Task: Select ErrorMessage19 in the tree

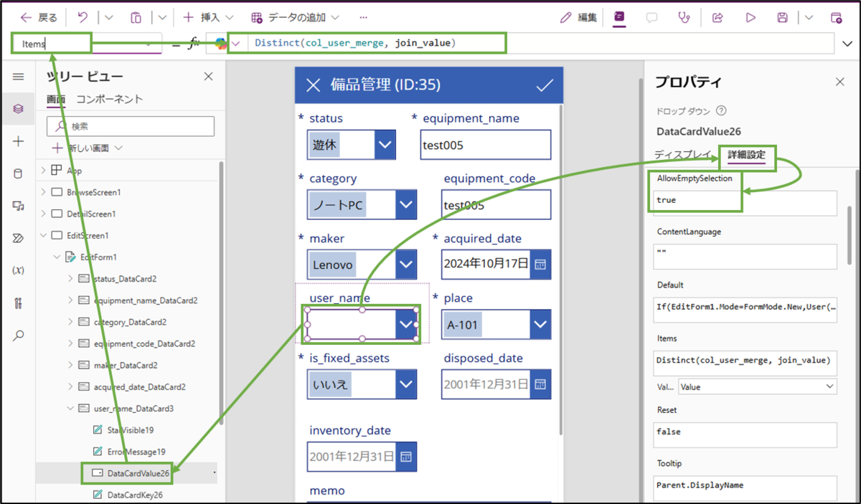Action: pos(136,451)
